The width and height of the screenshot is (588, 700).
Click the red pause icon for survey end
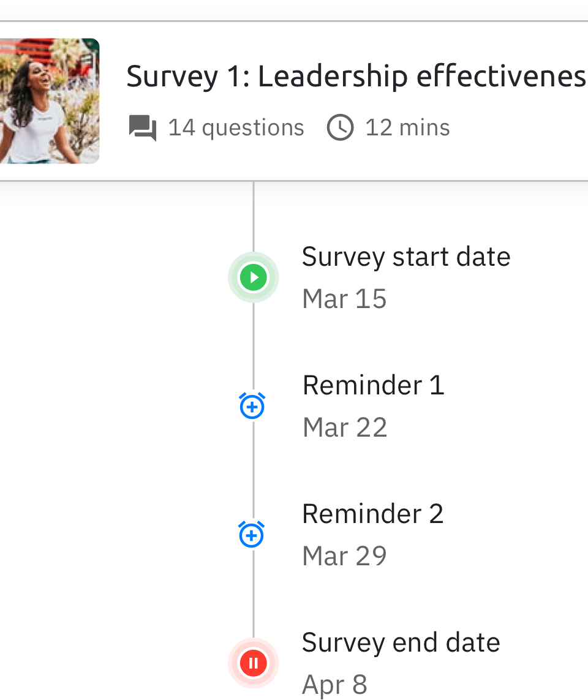pos(253,663)
